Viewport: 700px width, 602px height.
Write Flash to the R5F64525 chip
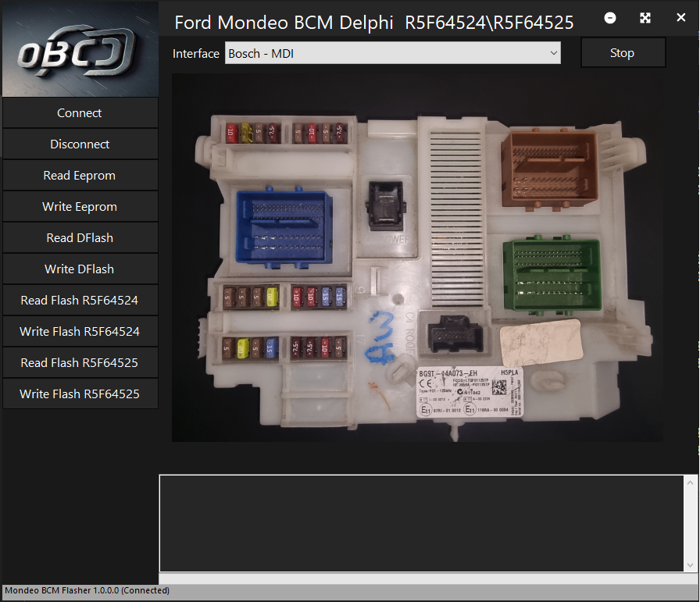[80, 394]
